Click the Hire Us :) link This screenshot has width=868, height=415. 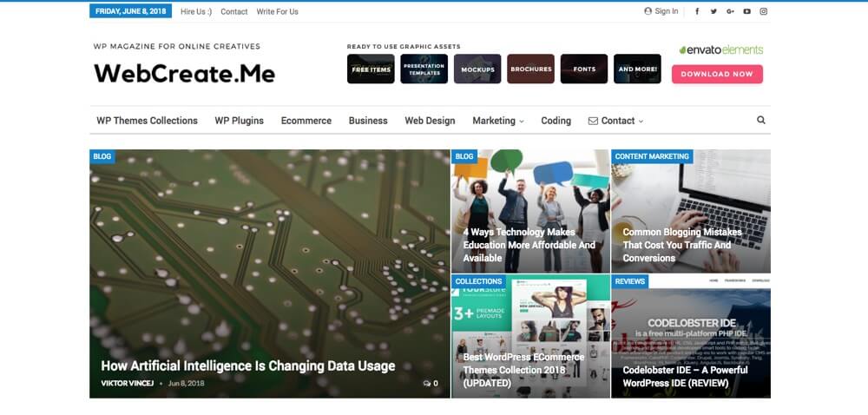(x=196, y=11)
